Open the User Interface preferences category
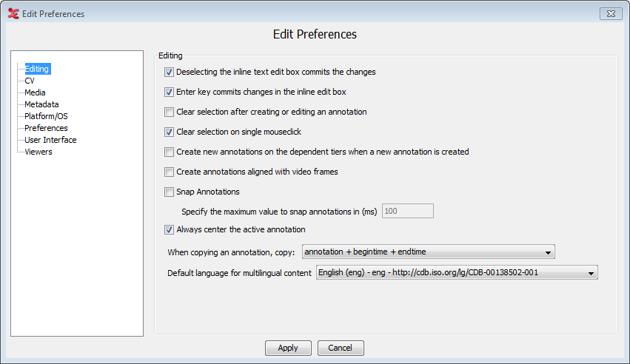The height and width of the screenshot is (364, 630). coord(50,140)
